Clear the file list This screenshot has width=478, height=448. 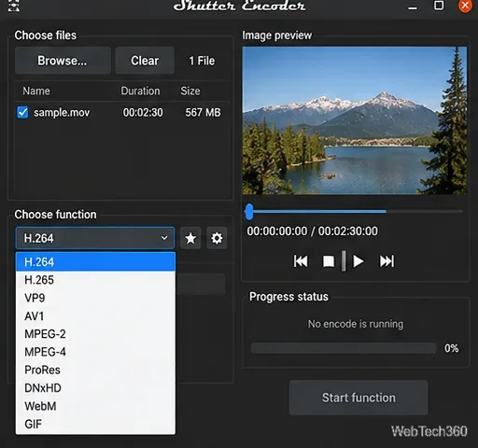click(x=145, y=61)
